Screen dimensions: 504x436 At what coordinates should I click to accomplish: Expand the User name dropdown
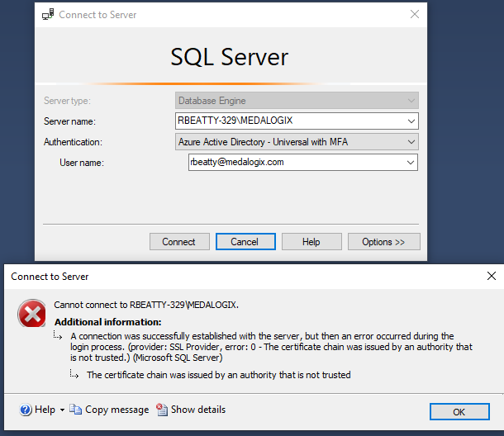coord(411,162)
